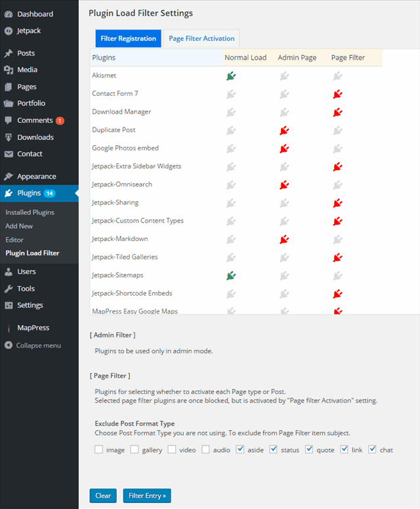The height and width of the screenshot is (509, 420).
Task: Open Downloads in the sidebar
Action: 39,137
